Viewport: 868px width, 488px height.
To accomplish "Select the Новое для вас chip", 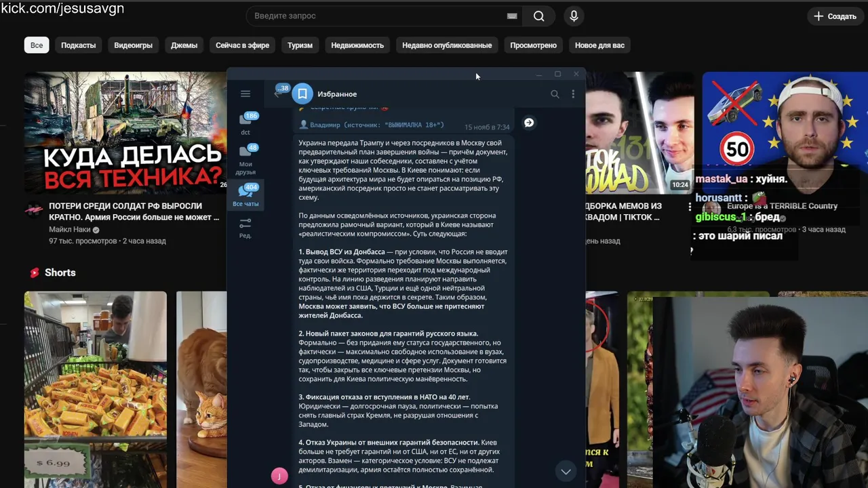I will tap(599, 45).
